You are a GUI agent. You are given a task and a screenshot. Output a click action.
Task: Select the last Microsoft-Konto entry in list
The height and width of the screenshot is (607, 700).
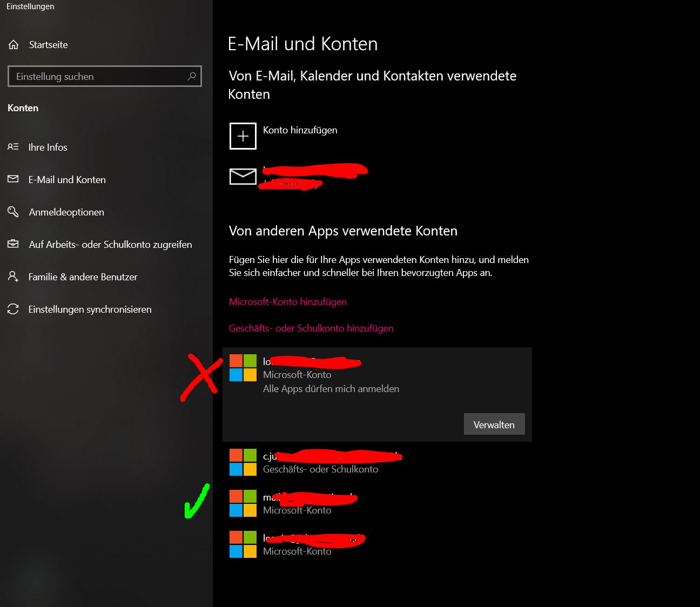coord(377,544)
